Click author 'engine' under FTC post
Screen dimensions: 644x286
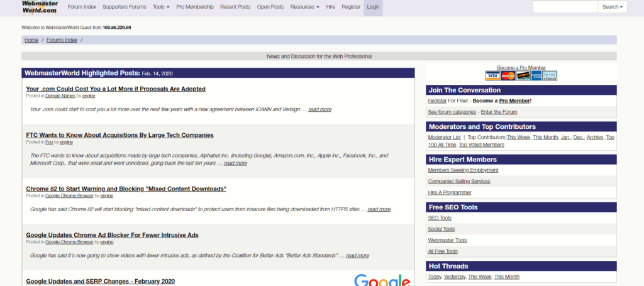(66, 143)
